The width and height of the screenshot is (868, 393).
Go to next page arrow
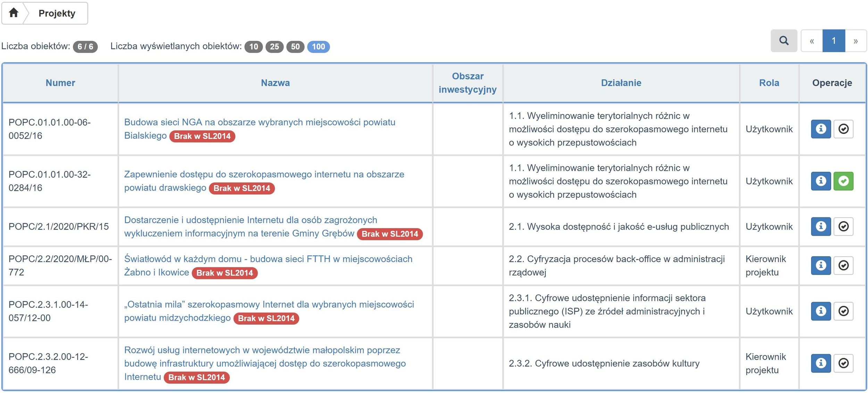pyautogui.click(x=856, y=41)
